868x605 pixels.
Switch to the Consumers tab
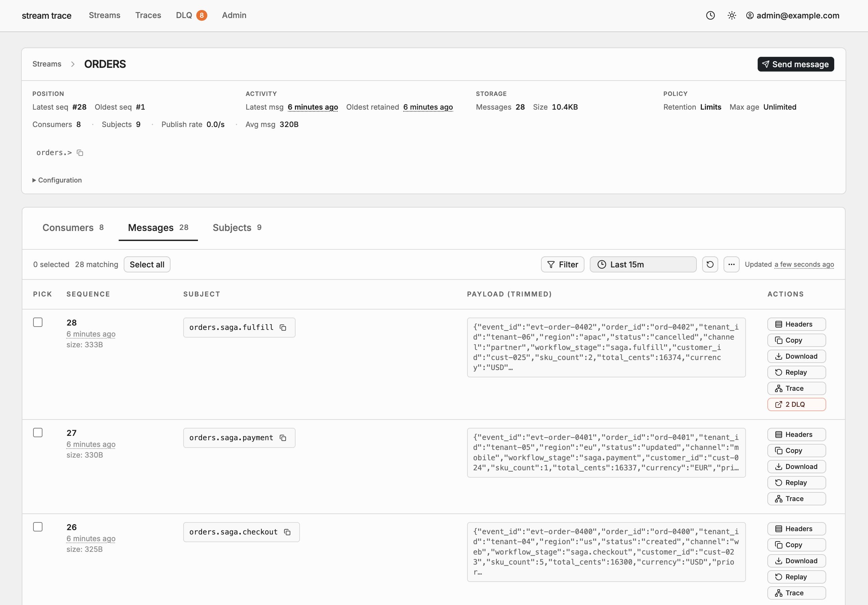pyautogui.click(x=73, y=228)
